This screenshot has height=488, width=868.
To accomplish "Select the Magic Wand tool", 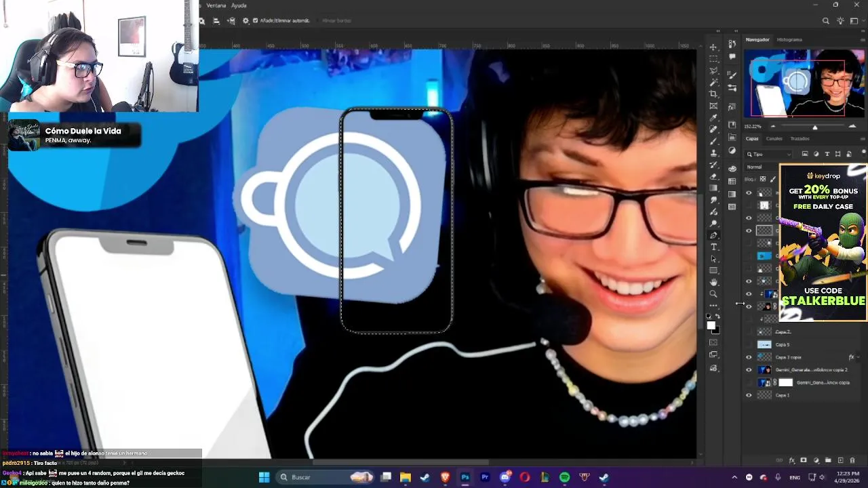I will 713,82.
